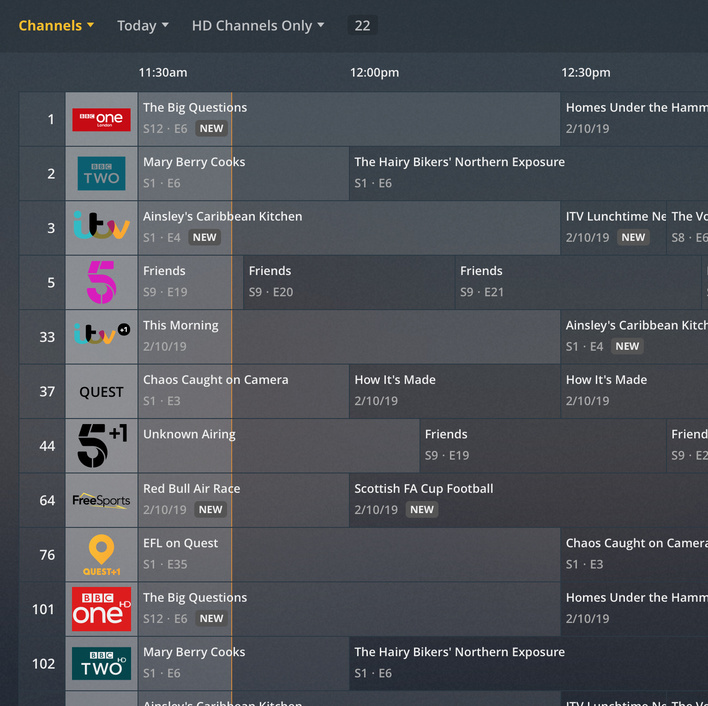
Task: Click channel number 2
Action: tap(51, 174)
